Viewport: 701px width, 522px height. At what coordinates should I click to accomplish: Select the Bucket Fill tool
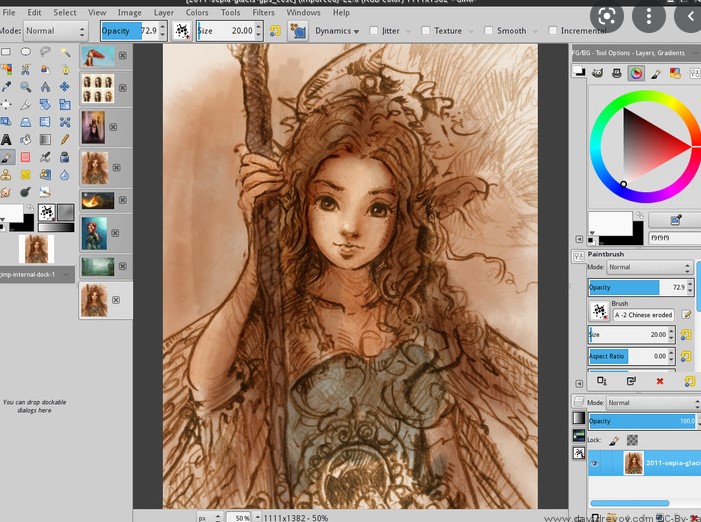[x=25, y=139]
